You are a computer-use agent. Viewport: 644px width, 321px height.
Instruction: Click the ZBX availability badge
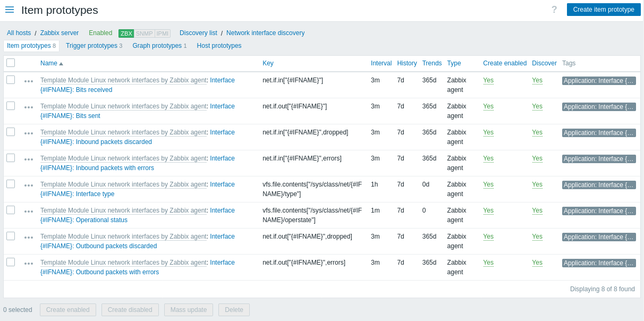click(126, 33)
